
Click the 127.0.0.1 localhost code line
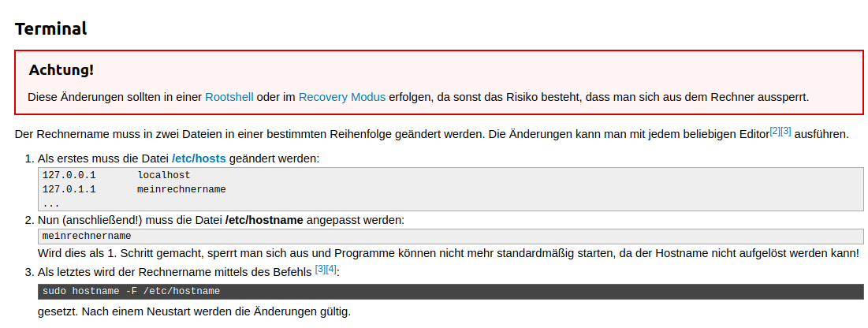point(116,175)
